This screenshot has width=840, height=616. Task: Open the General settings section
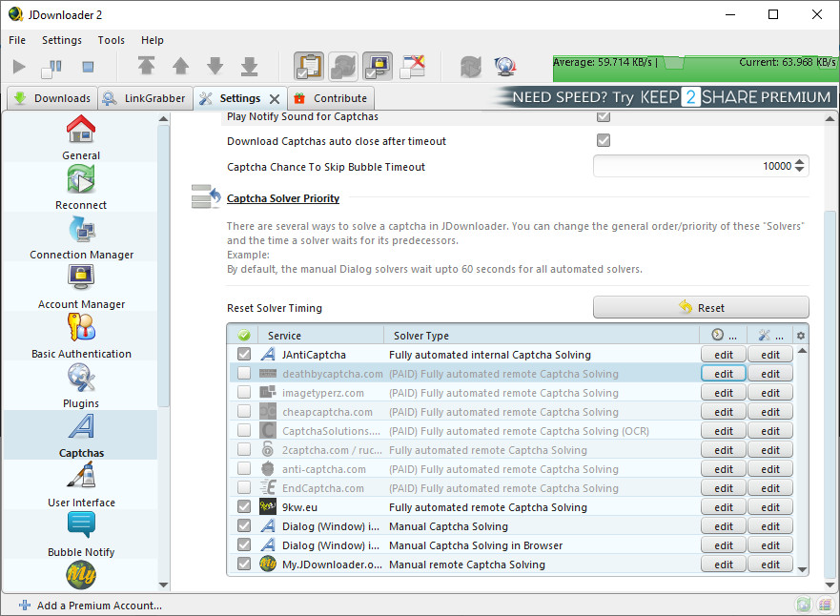(80, 138)
